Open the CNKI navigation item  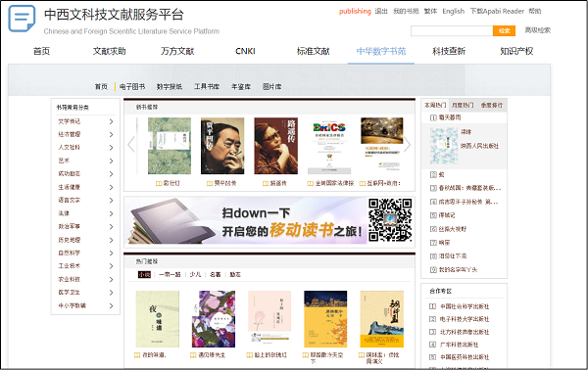pos(245,51)
